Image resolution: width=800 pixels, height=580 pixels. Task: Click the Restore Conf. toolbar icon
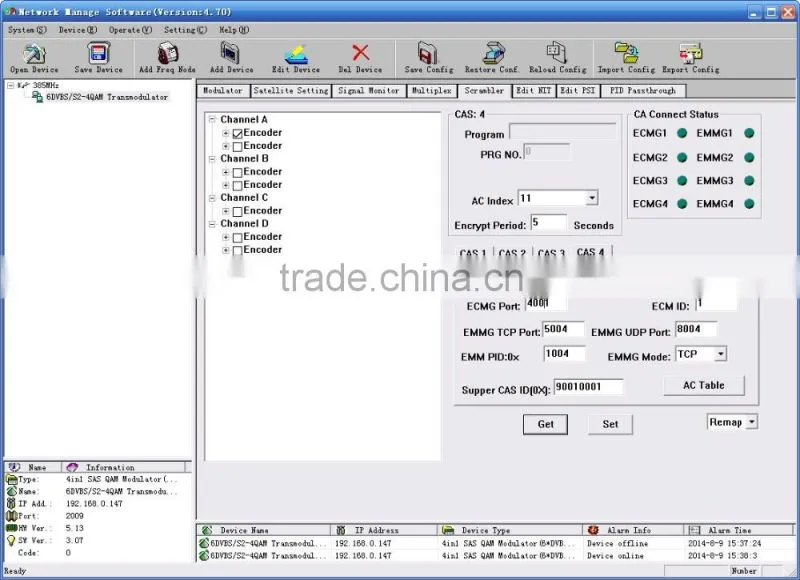[x=492, y=58]
